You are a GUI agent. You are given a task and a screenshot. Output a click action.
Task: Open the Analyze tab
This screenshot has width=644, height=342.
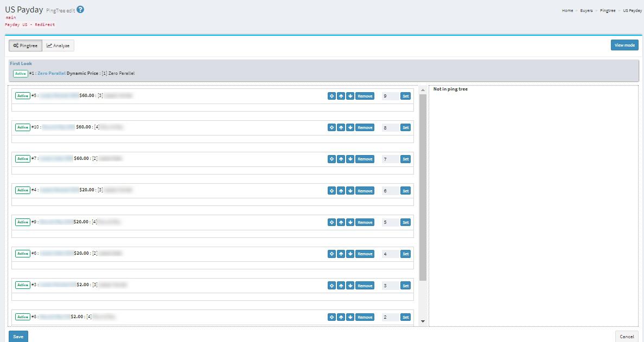[58, 46]
